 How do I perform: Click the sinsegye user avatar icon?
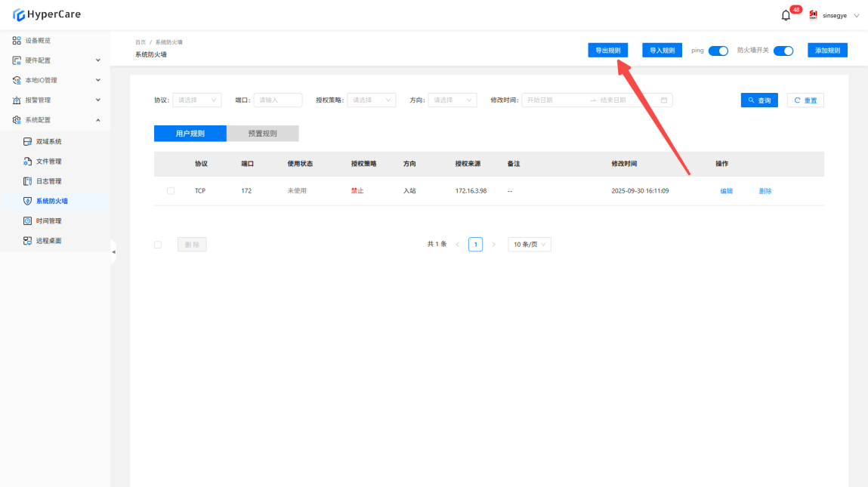813,15
